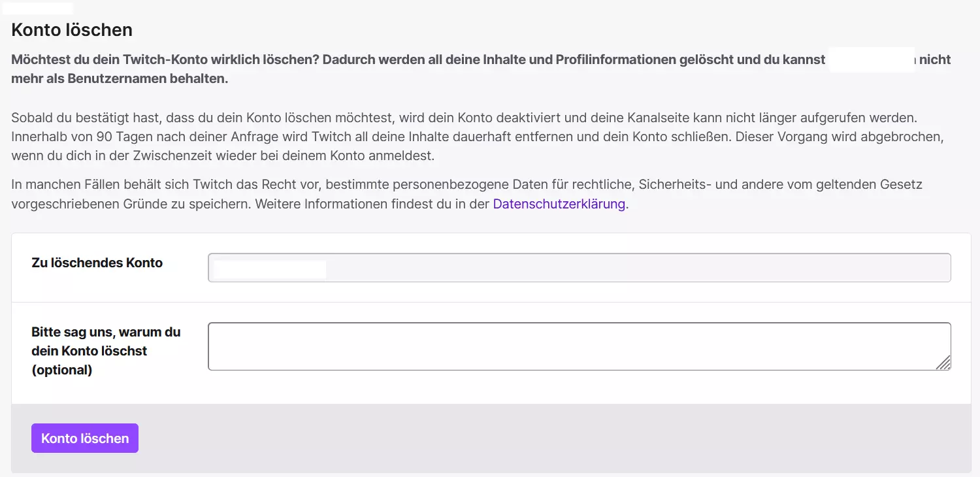Screen dimensions: 980x477
Task: Select the label Zu löschendes Konto
Action: 97,263
